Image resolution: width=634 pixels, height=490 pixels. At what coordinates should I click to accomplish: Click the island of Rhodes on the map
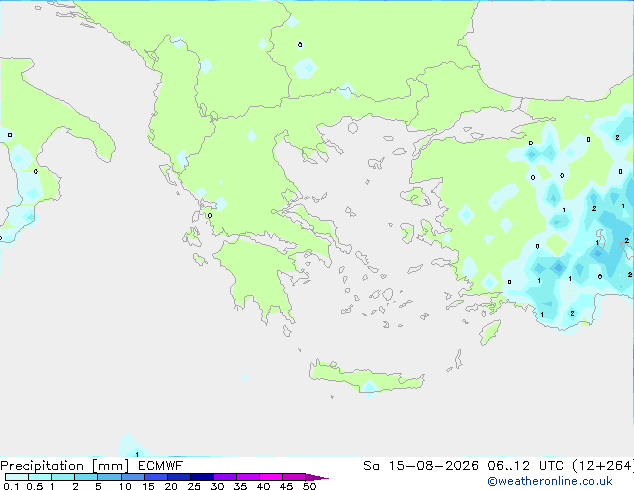click(490, 332)
